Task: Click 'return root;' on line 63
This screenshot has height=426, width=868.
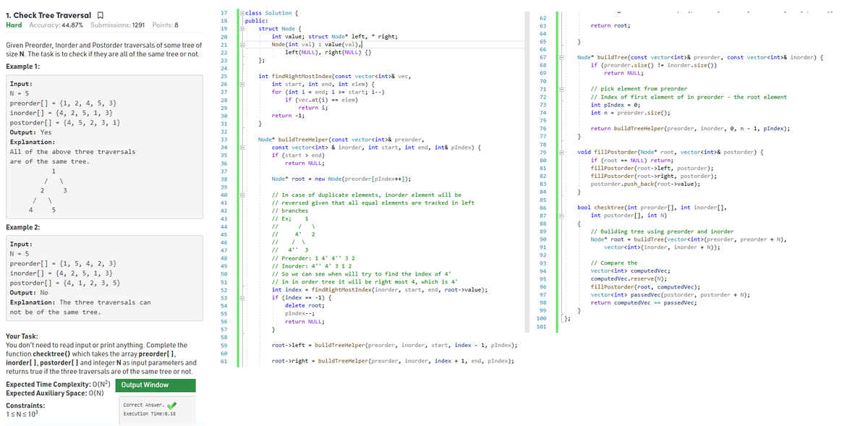Action: tap(610, 25)
